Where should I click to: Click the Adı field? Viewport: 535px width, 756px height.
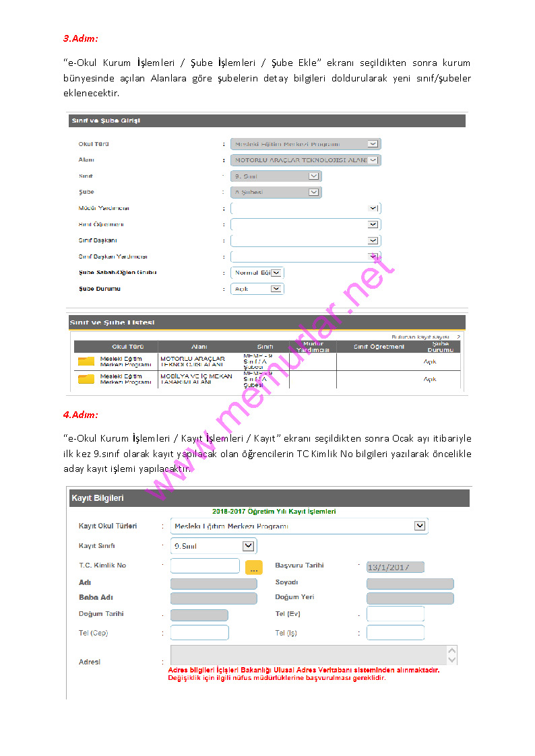[214, 584]
